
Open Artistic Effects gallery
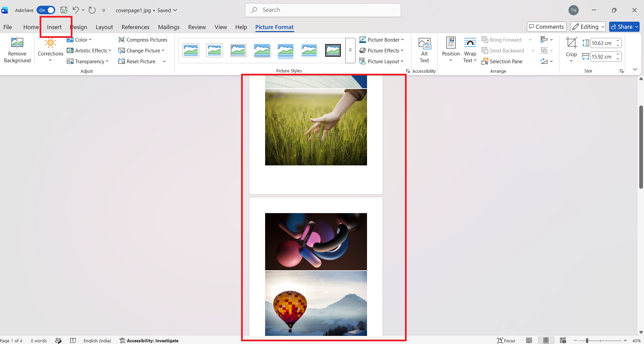coord(89,50)
